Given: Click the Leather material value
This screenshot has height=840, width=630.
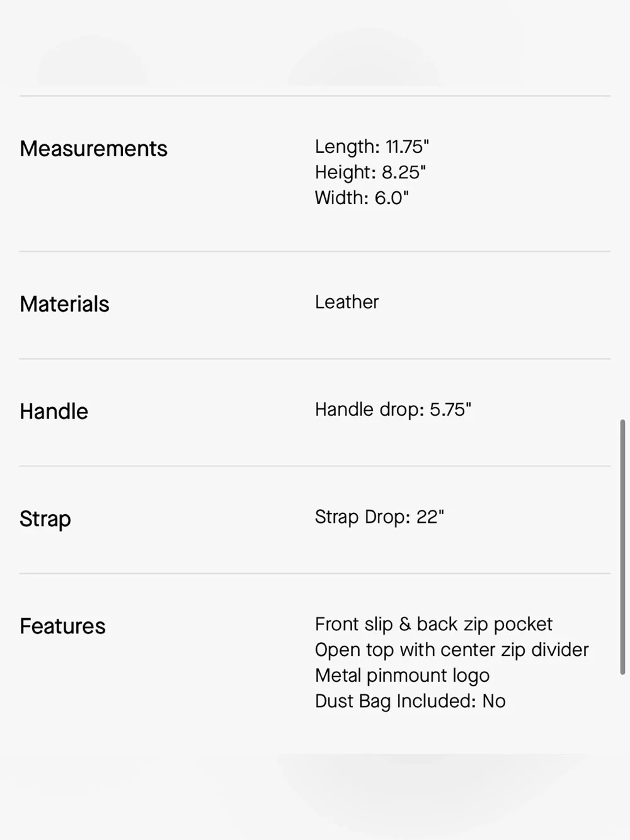Looking at the screenshot, I should [346, 302].
